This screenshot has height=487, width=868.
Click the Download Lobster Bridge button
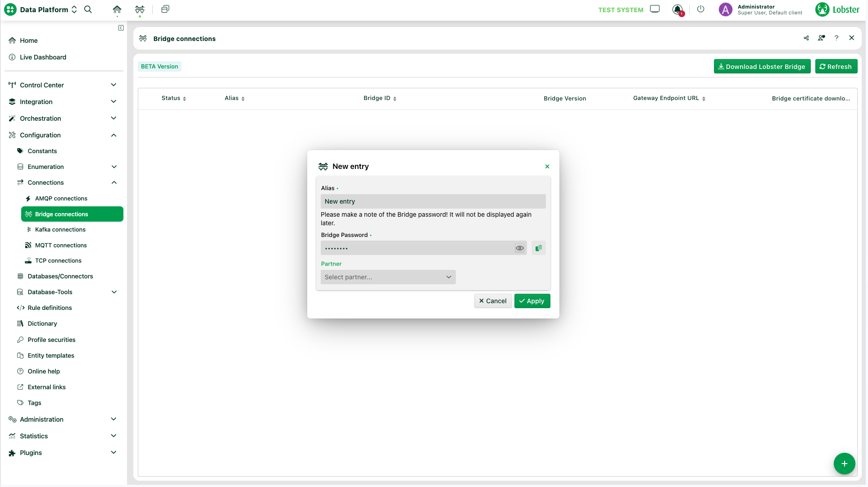pos(762,67)
